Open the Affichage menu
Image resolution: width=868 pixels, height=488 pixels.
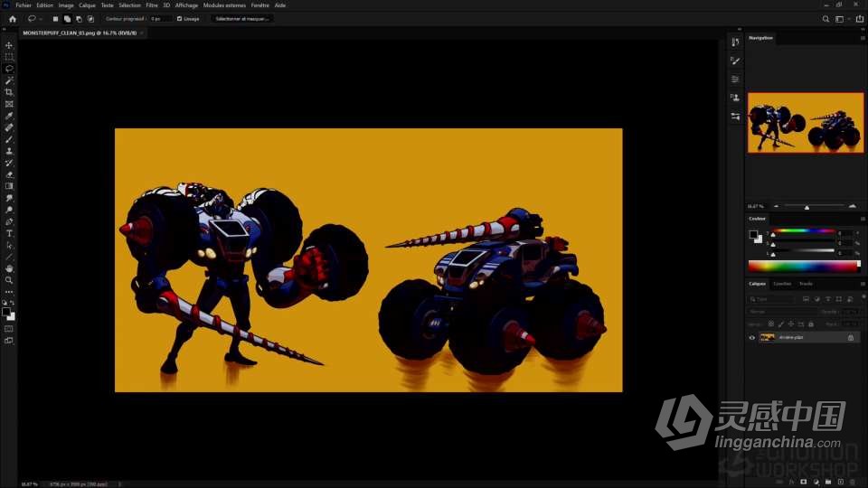click(x=186, y=5)
